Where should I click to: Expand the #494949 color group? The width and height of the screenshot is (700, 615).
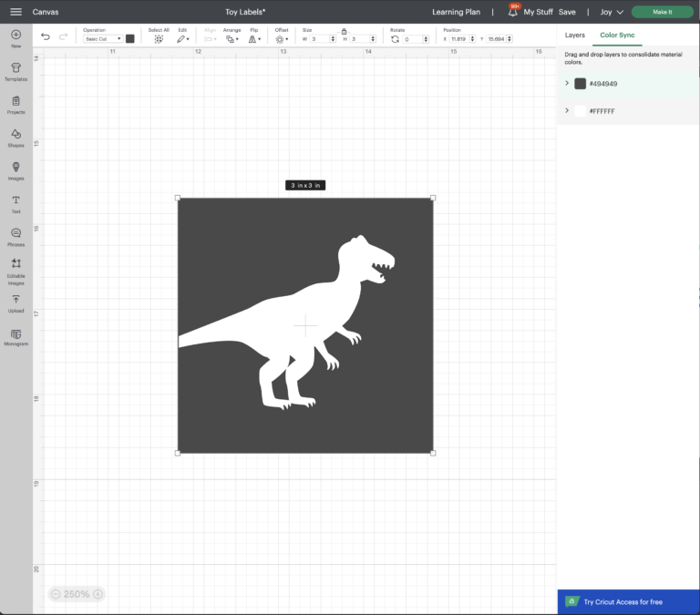[567, 83]
